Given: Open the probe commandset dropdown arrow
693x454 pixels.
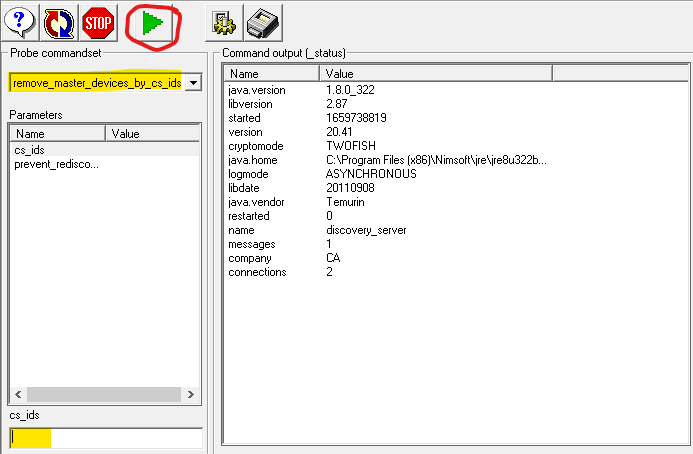Looking at the screenshot, I should pyautogui.click(x=193, y=82).
